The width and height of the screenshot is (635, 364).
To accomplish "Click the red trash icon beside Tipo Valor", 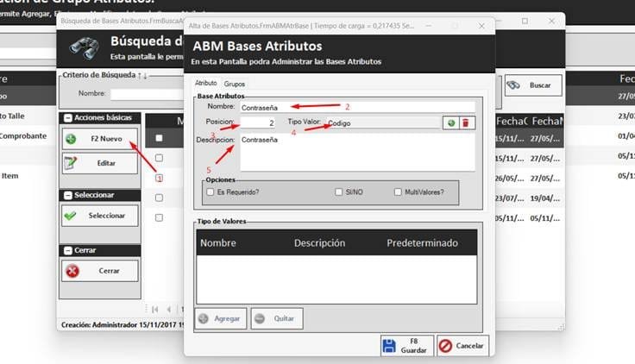I will click(x=466, y=123).
